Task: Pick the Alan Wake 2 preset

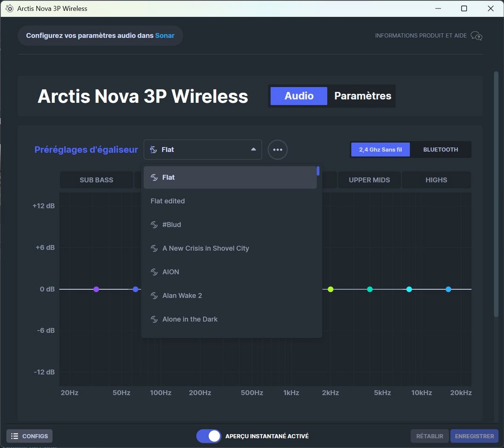Action: pos(230,296)
